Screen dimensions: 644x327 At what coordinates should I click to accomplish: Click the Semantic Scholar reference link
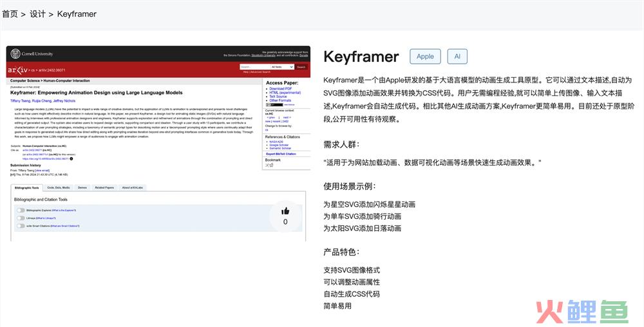coord(280,148)
